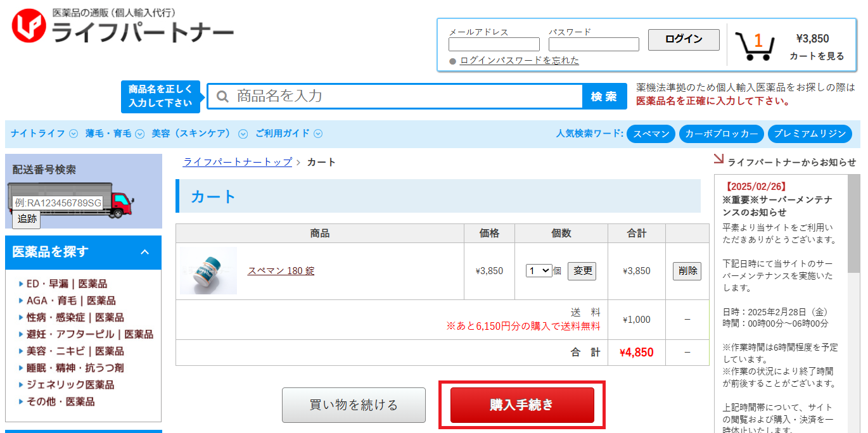
Task: Click the tracking number input field
Action: coord(58,203)
